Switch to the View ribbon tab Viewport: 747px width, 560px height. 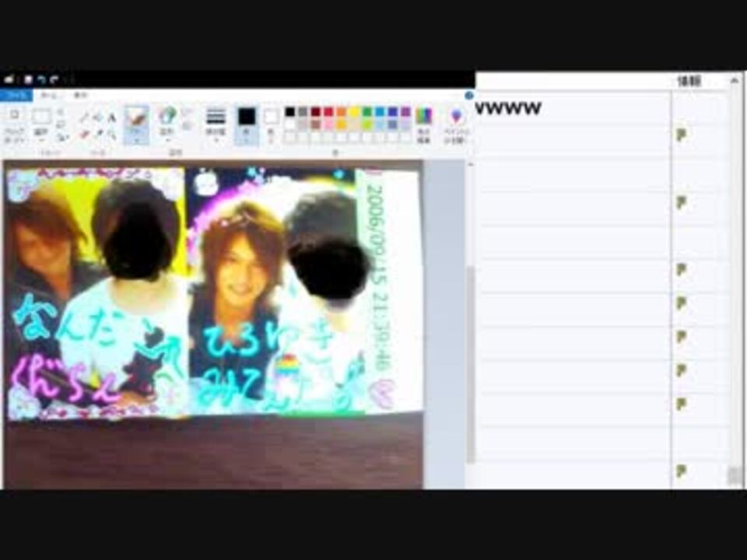[x=80, y=95]
